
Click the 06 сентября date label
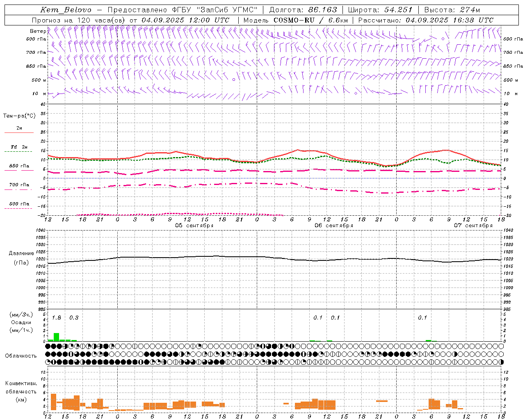[x=333, y=226]
